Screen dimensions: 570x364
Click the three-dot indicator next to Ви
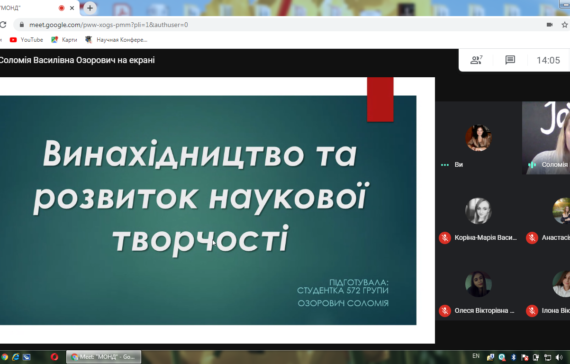pos(445,165)
